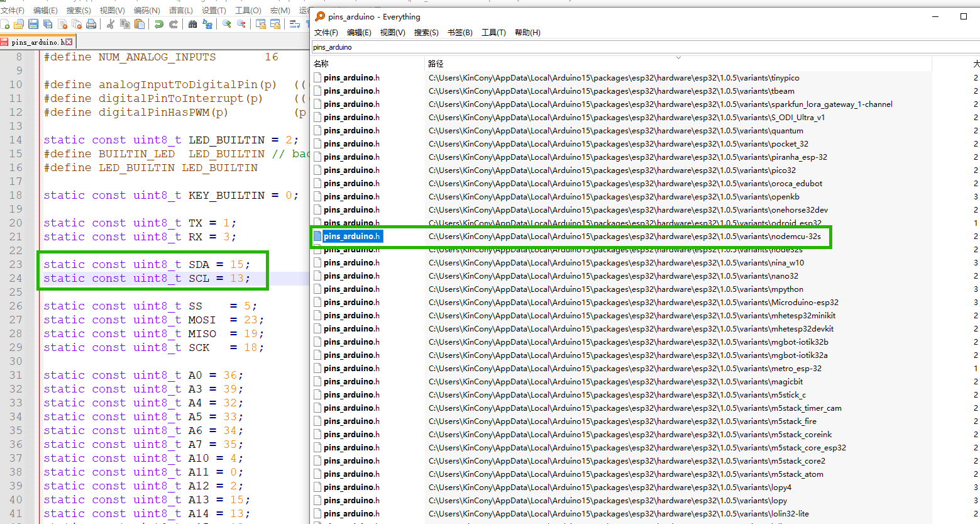This screenshot has height=524, width=980.
Task: Save the file with the floppy disk icon
Action: click(33, 24)
